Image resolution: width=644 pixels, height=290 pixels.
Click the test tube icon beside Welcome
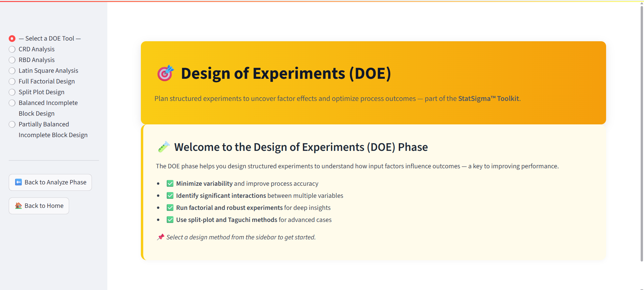(x=164, y=147)
